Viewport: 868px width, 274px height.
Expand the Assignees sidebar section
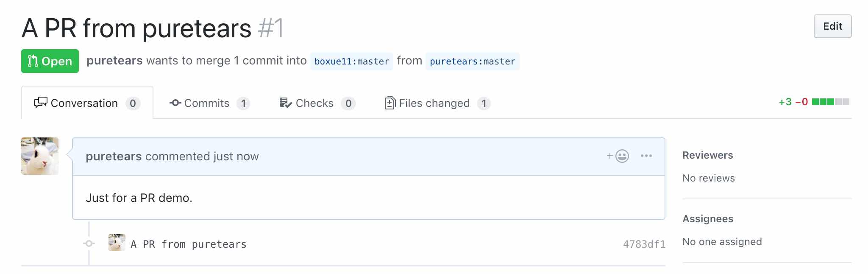pos(708,219)
